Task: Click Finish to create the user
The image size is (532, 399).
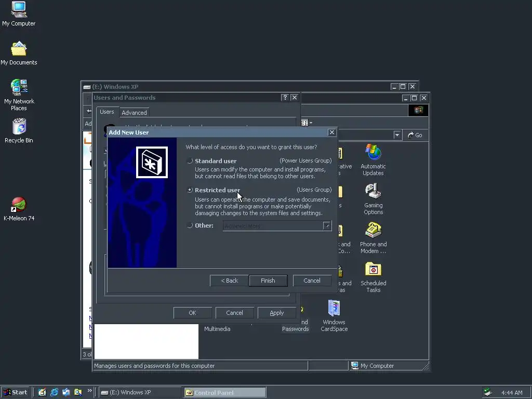Action: 268,281
